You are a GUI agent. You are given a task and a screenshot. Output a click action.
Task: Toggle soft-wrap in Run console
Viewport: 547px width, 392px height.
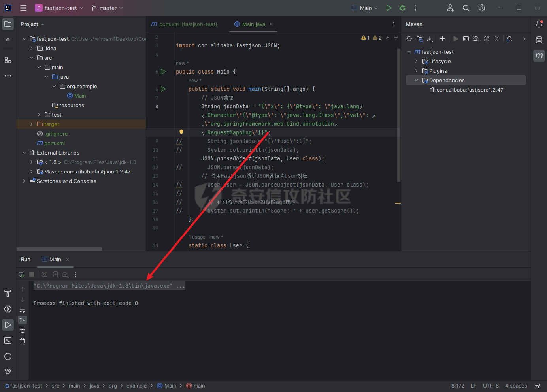23,310
